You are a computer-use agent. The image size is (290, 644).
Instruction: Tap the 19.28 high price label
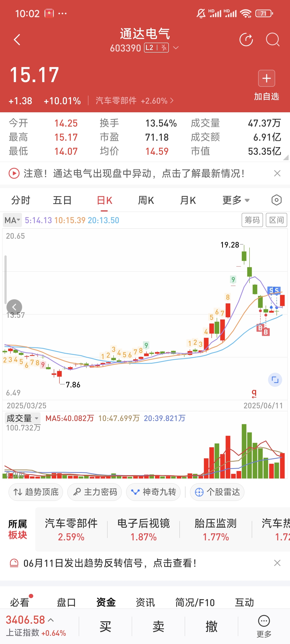pyautogui.click(x=230, y=245)
